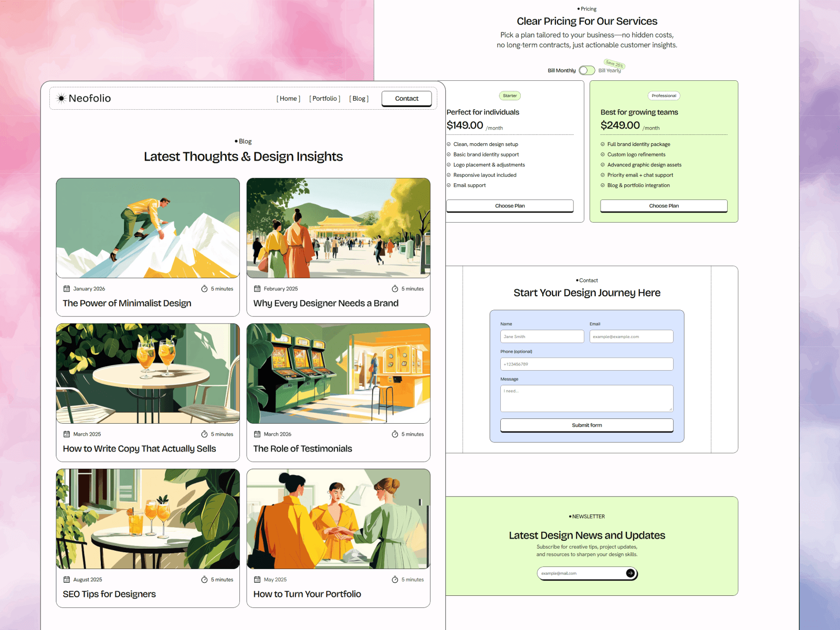
Task: Click the Message text area
Action: (x=587, y=398)
